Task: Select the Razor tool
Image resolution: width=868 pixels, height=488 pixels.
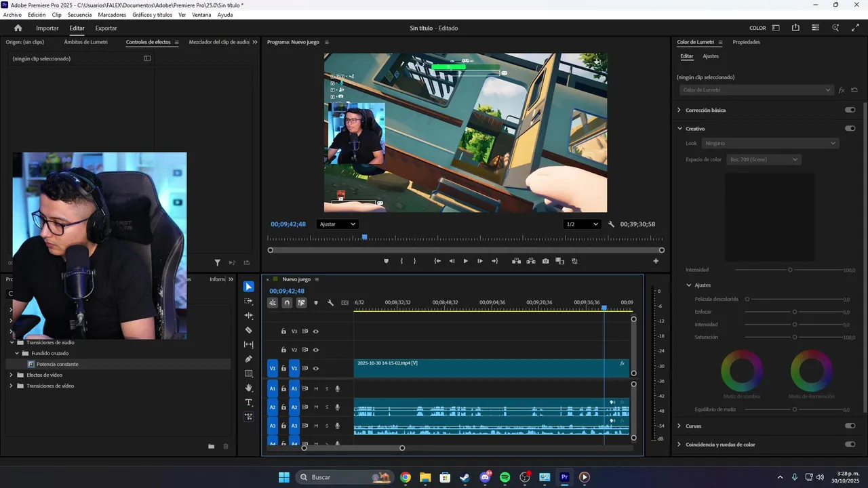Action: (249, 330)
